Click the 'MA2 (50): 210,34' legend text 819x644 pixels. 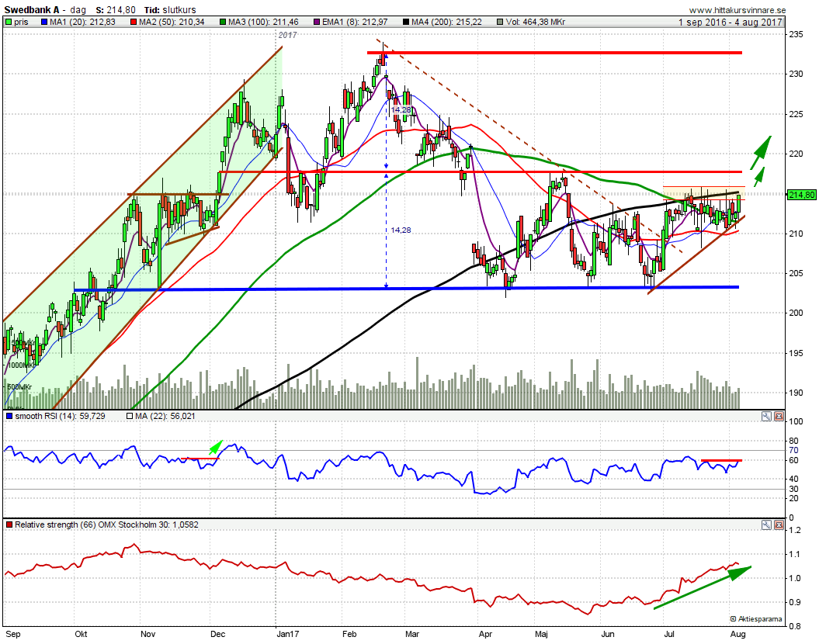coord(172,22)
